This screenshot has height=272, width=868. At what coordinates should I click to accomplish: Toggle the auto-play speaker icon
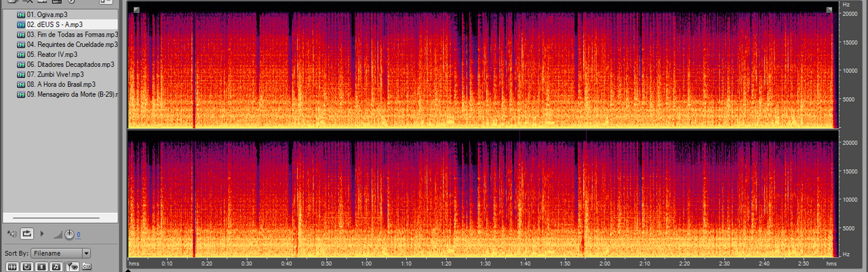[11, 233]
